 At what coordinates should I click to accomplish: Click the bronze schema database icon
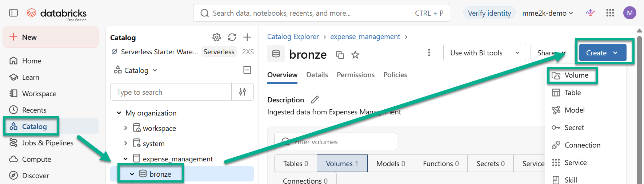[x=276, y=54]
